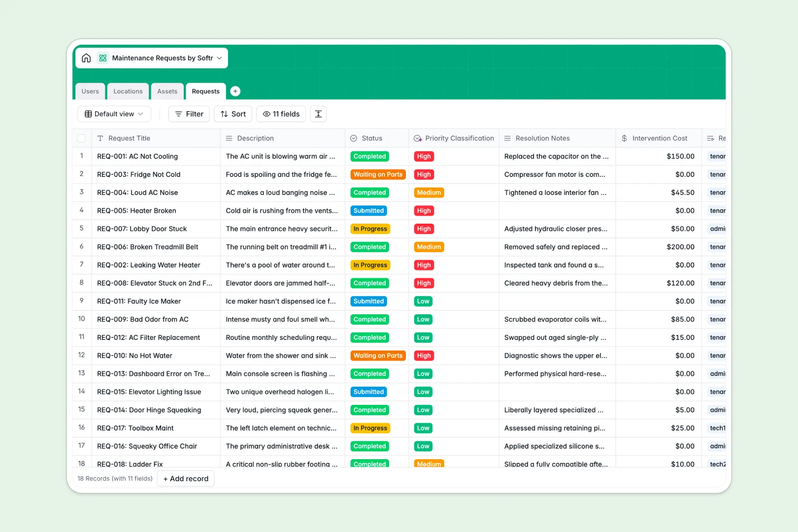Click the Softr app icon beside the title

pyautogui.click(x=102, y=58)
